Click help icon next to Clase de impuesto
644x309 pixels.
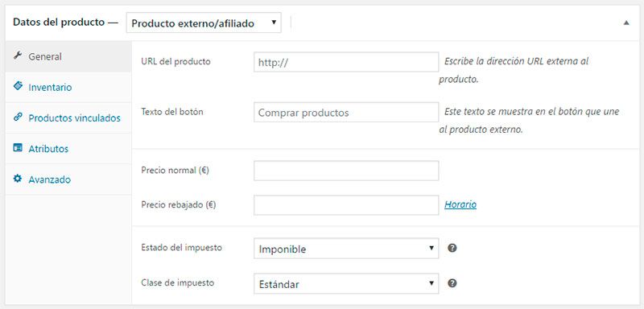(452, 283)
